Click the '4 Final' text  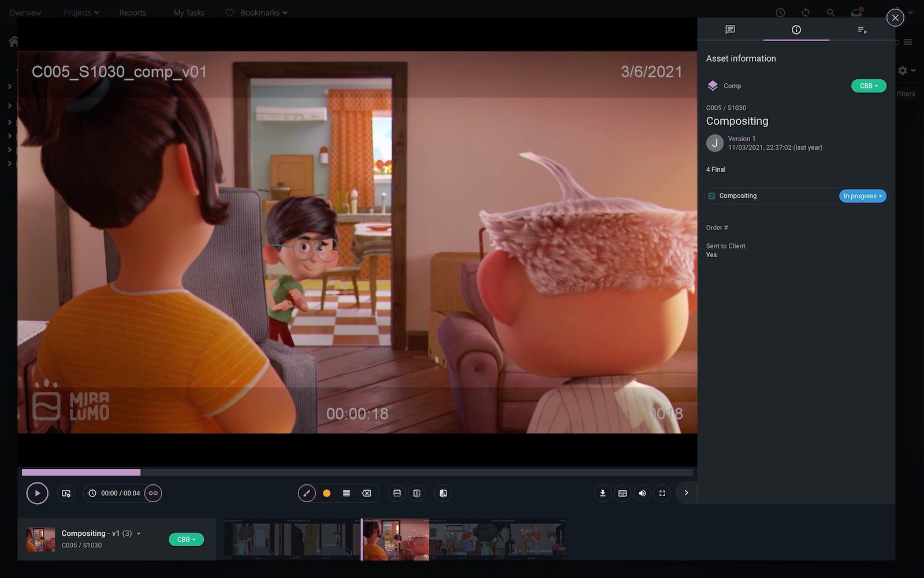pos(716,169)
